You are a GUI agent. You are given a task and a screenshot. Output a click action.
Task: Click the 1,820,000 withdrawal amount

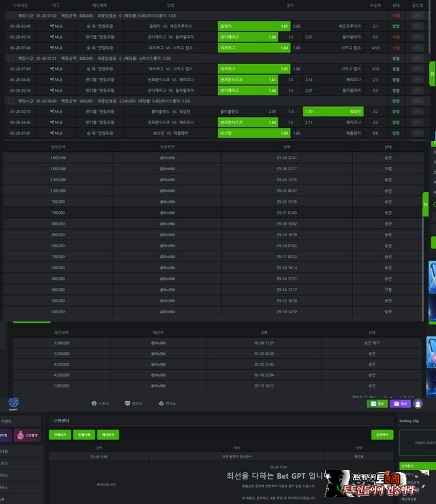[x=61, y=385]
